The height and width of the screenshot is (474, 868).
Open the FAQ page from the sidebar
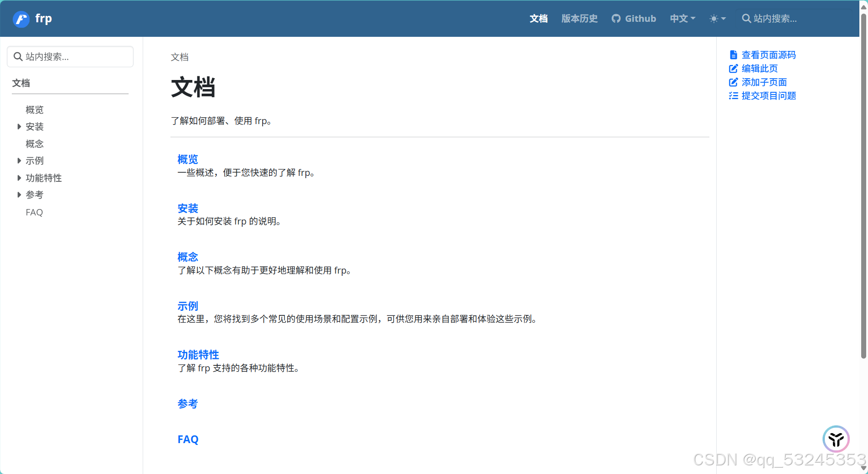pyautogui.click(x=34, y=212)
